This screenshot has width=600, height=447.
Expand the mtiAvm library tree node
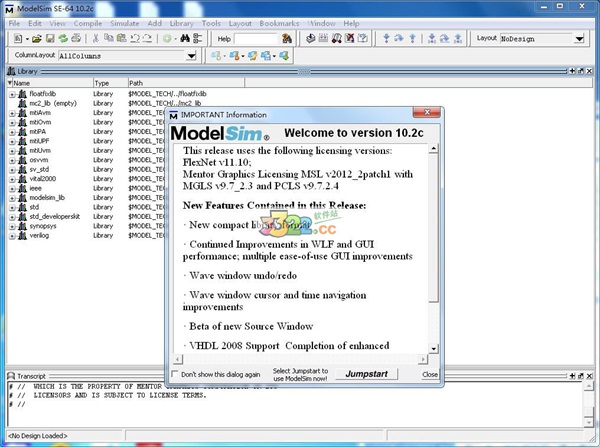[x=12, y=112]
